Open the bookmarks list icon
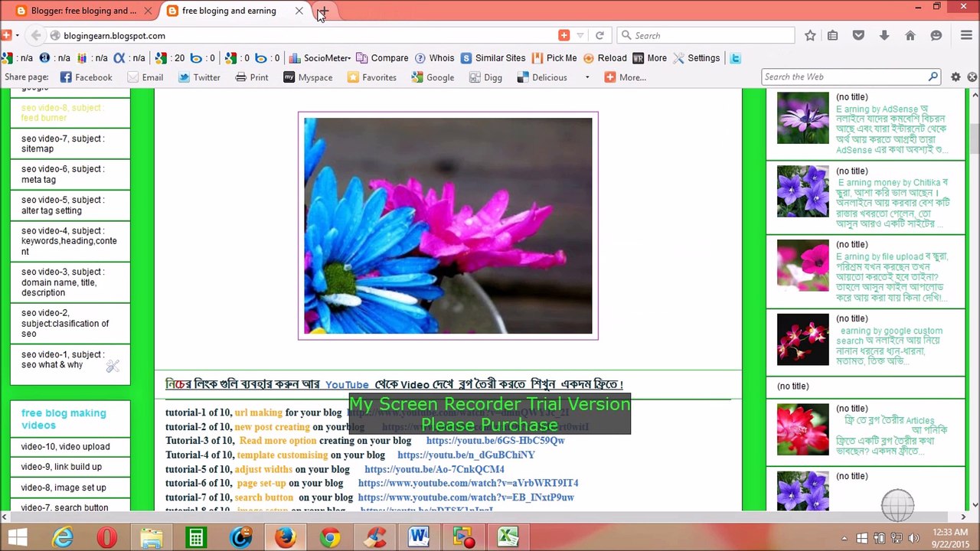This screenshot has width=980, height=551. [833, 35]
